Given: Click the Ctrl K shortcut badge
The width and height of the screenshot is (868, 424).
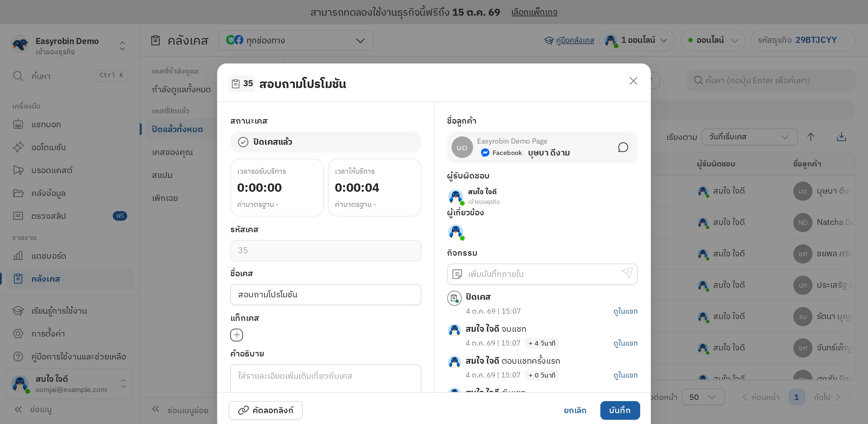Looking at the screenshot, I should click(111, 75).
